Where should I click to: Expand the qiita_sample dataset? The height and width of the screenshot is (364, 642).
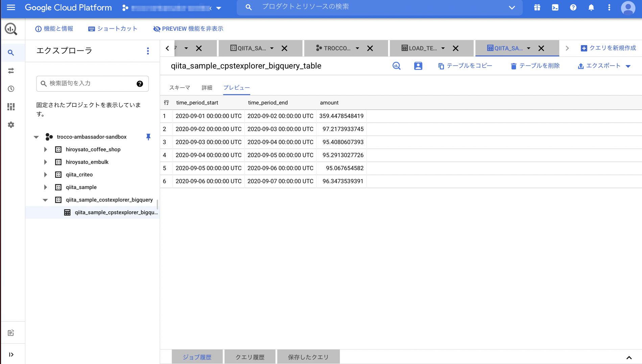tap(45, 187)
